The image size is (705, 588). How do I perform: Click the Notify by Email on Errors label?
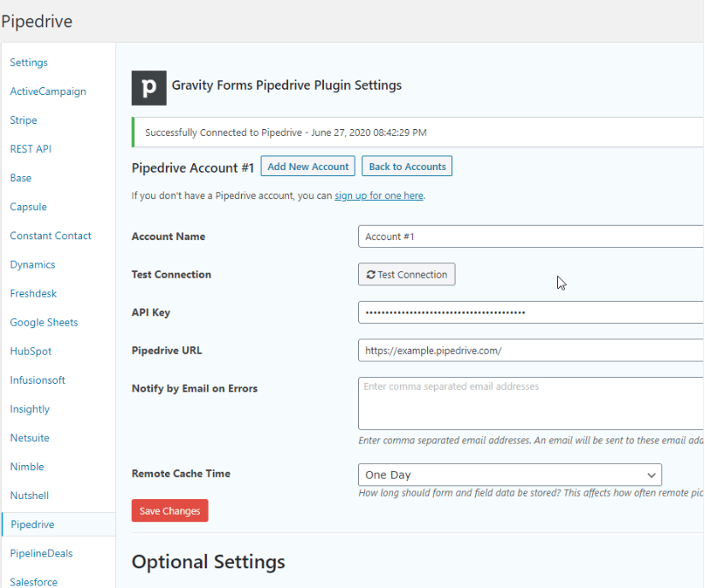194,388
